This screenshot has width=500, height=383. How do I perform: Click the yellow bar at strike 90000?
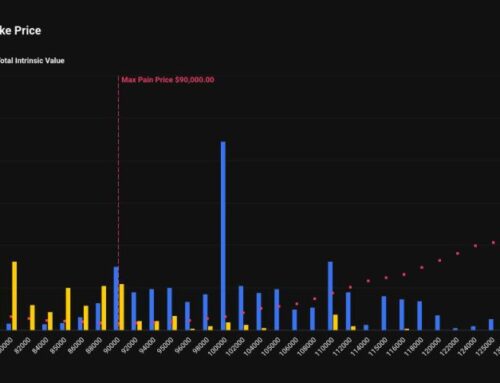coord(122,307)
